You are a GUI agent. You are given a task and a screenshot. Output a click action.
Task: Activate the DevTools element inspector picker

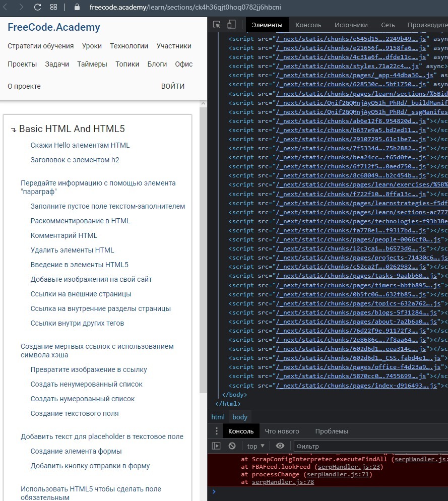(217, 25)
